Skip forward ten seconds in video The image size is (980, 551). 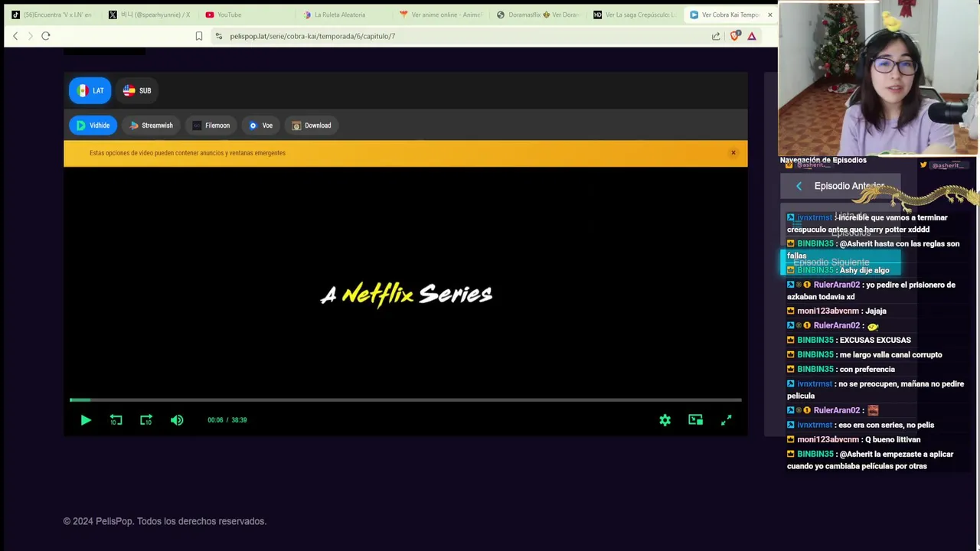tap(146, 420)
